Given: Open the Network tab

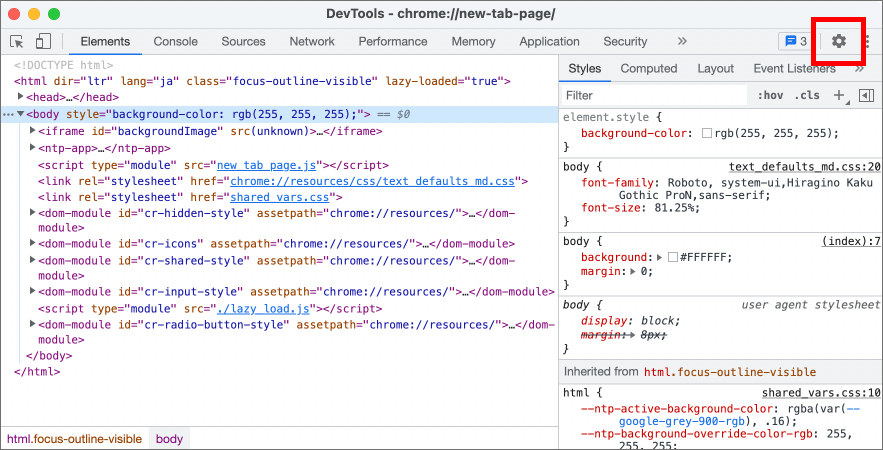Looking at the screenshot, I should (x=312, y=41).
